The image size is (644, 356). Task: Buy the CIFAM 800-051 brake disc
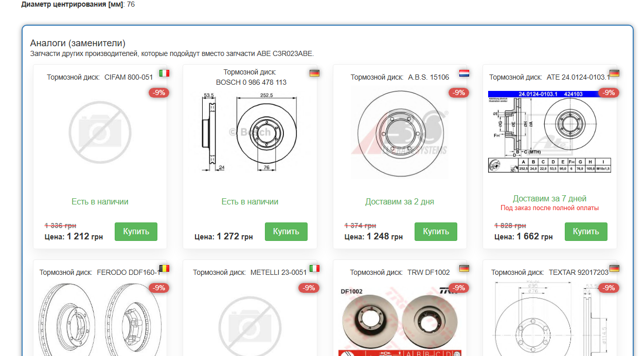(x=136, y=232)
